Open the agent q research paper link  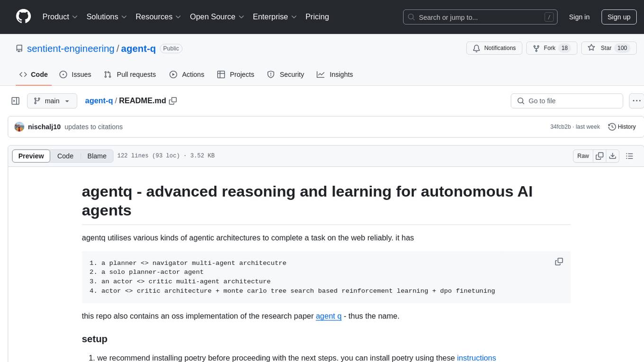pos(329,316)
